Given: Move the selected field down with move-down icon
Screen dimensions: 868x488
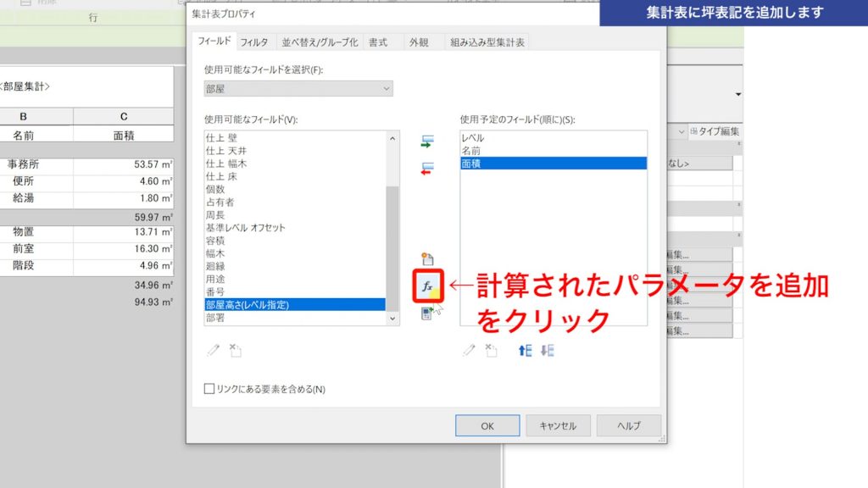Looking at the screenshot, I should pyautogui.click(x=548, y=350).
